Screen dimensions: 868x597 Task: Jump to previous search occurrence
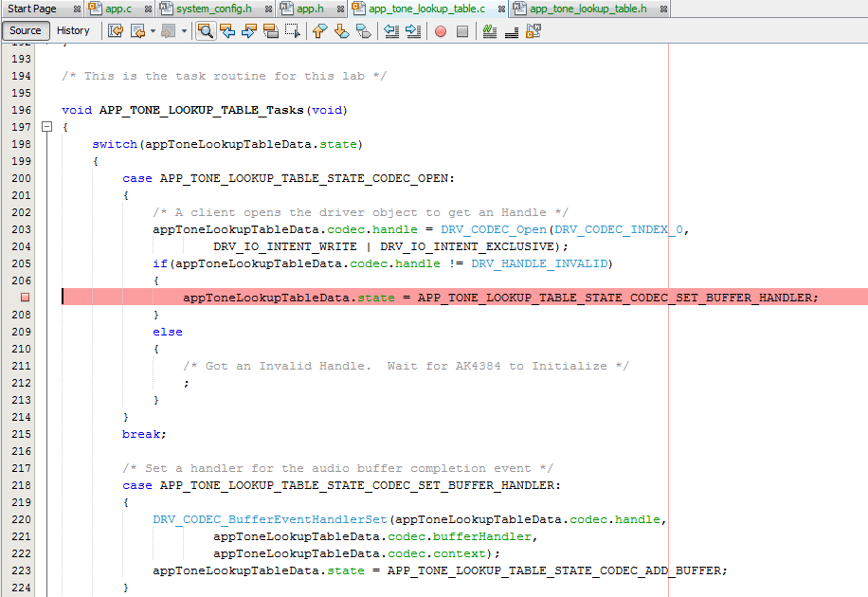click(x=227, y=31)
